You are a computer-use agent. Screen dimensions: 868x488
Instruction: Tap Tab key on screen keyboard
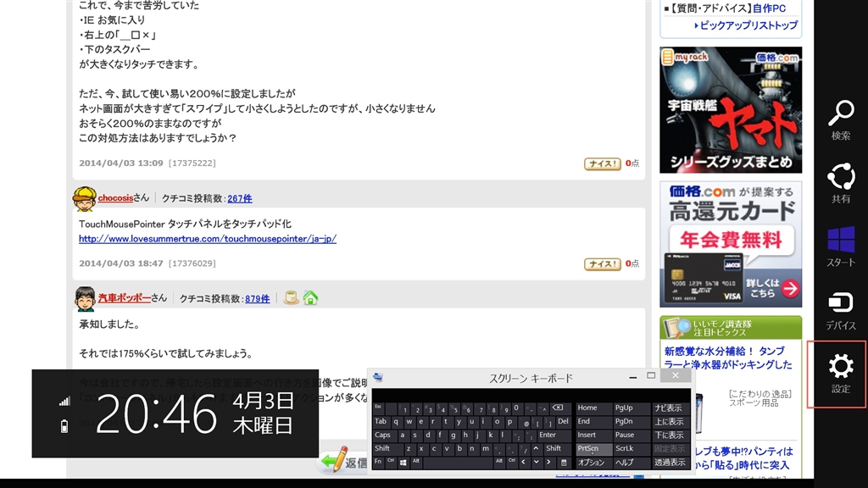[381, 422]
